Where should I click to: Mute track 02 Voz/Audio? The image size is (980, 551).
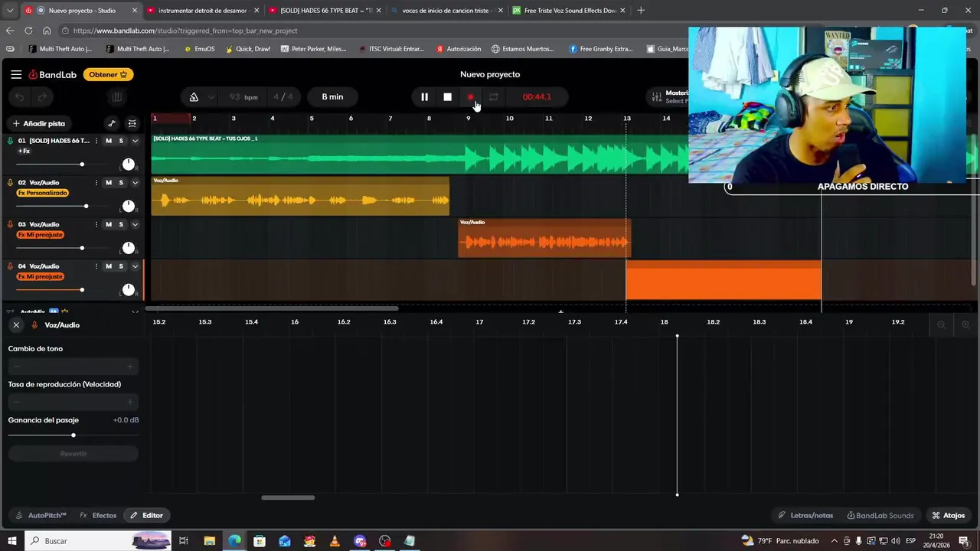109,183
